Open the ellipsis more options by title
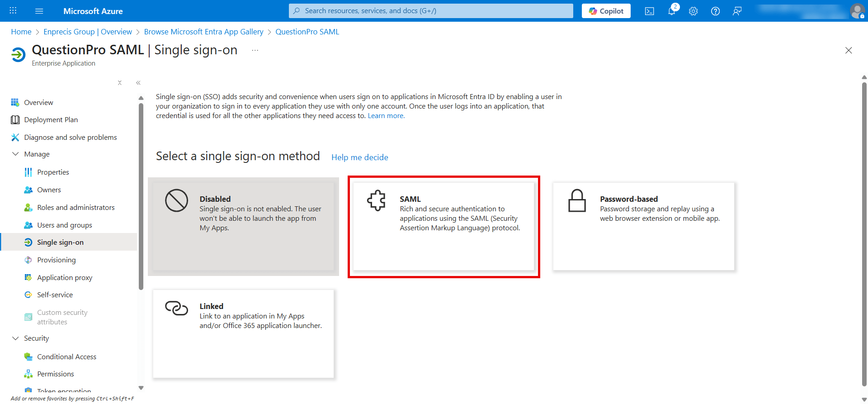This screenshot has width=868, height=404. click(255, 50)
